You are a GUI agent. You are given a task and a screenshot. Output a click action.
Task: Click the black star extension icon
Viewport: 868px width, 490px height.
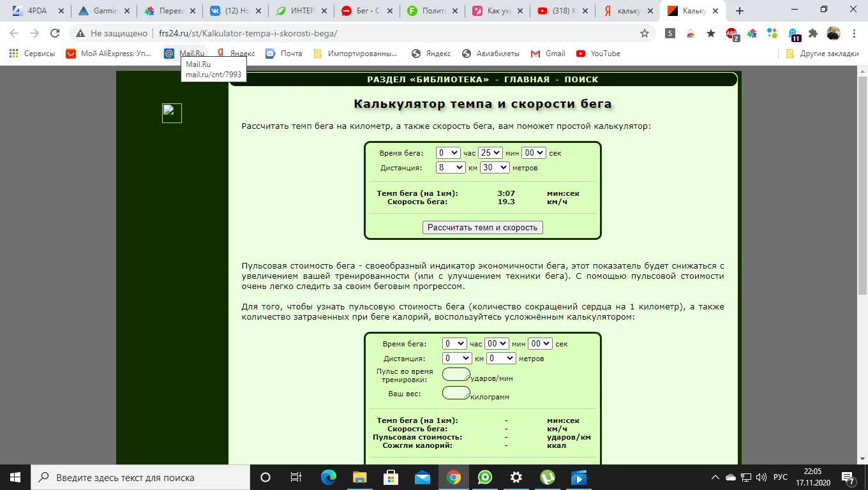[x=711, y=34]
